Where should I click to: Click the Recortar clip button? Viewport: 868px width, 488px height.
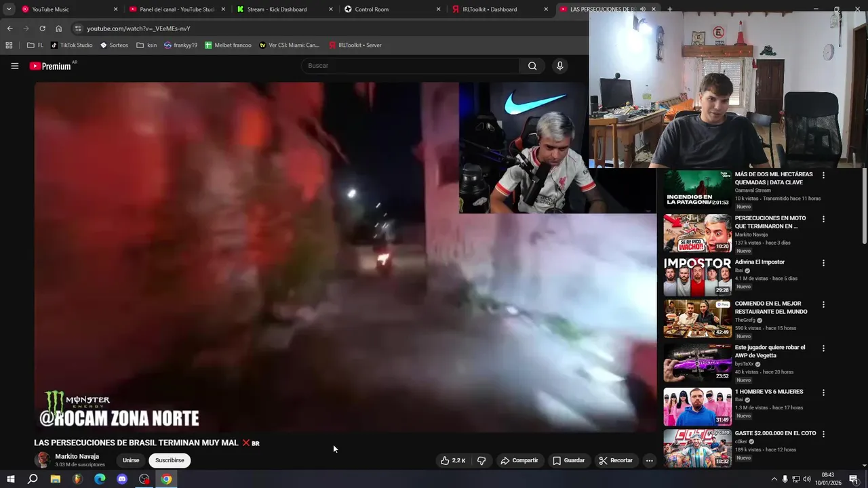point(616,460)
